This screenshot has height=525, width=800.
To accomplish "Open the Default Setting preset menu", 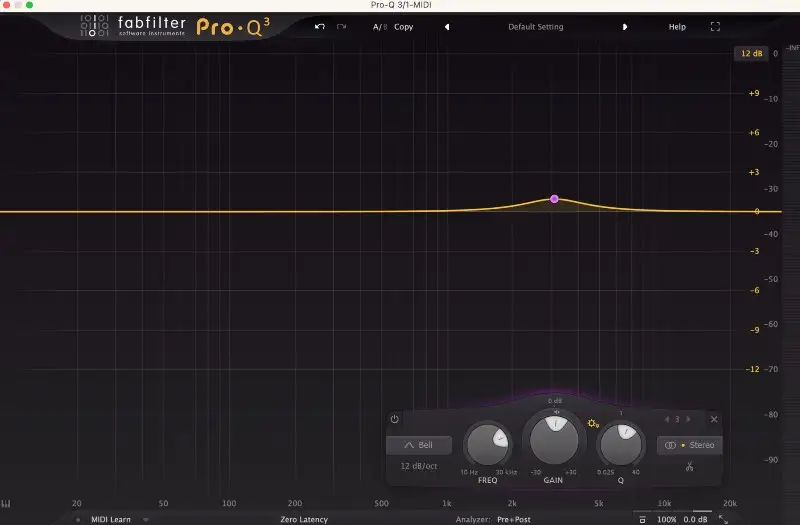I will 535,27.
